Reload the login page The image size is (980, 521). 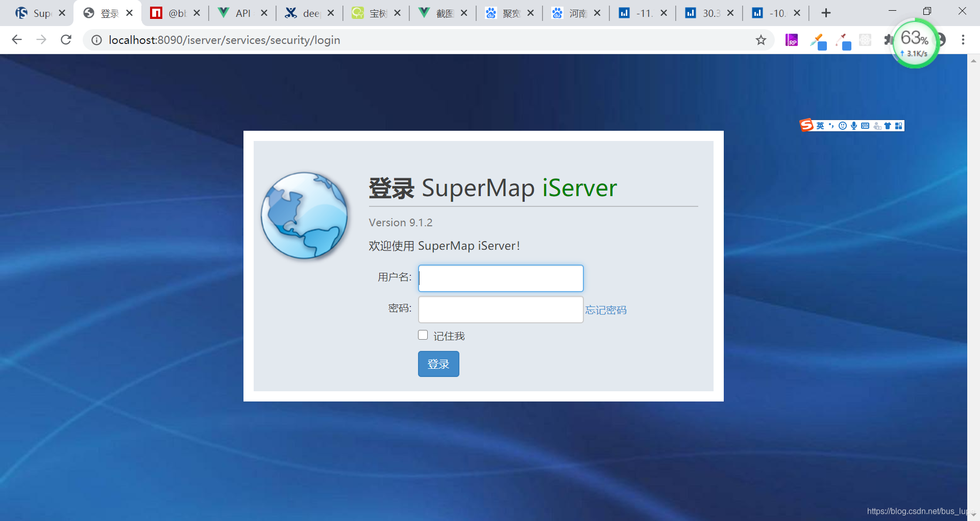[66, 40]
